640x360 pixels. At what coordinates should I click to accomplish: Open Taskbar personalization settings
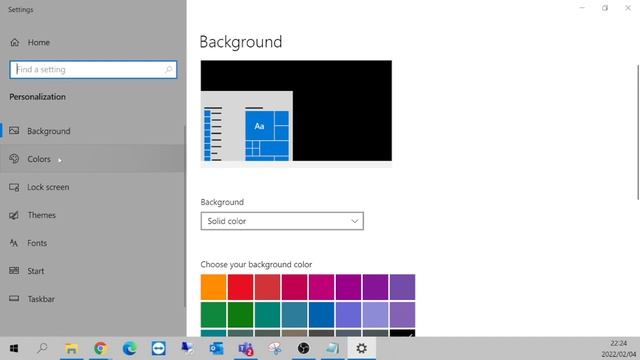click(x=93, y=299)
